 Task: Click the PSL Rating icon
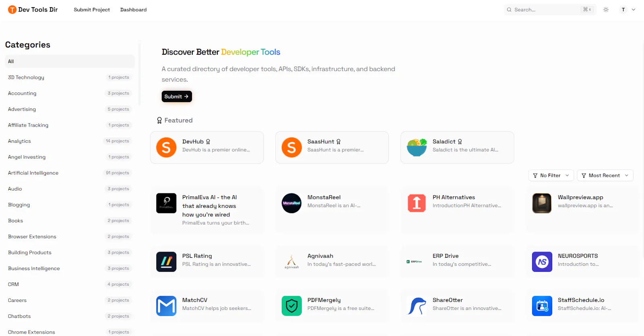coord(166,262)
